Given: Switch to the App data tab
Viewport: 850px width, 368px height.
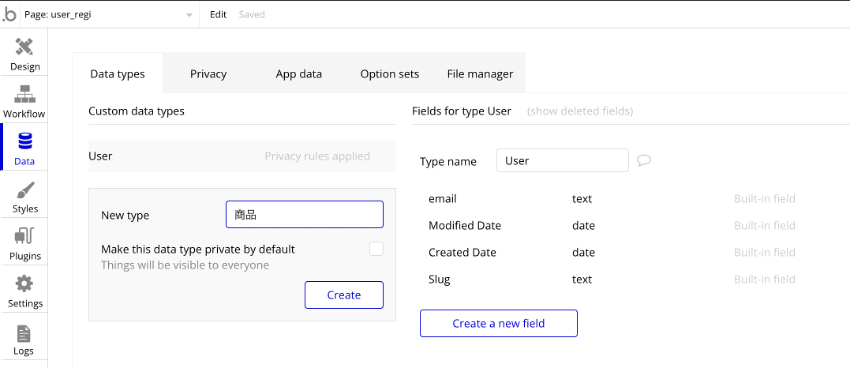Looking at the screenshot, I should (x=299, y=74).
